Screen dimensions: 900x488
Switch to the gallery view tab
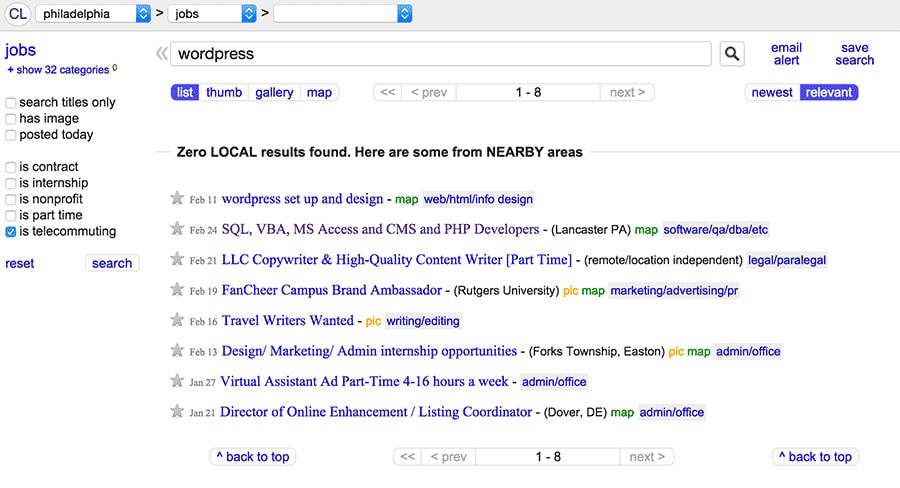(274, 92)
